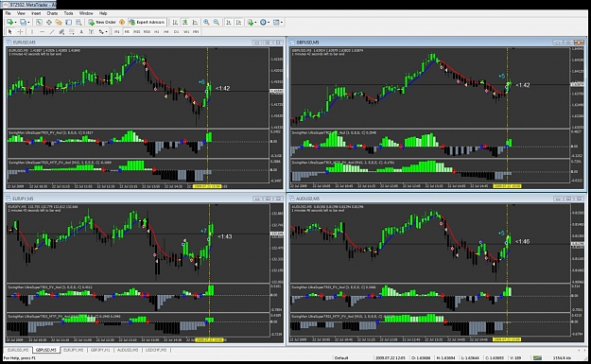Screen dimensions: 591x364
Task: Launch MetaEditor with yellow diamond icon
Action: point(122,23)
